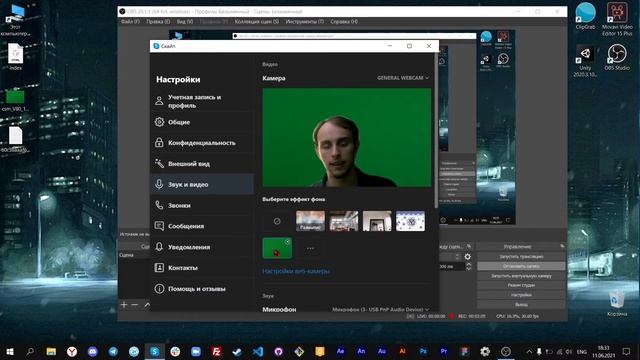Click Выход button in OBS controls
This screenshot has height=360, width=640.
tap(521, 304)
